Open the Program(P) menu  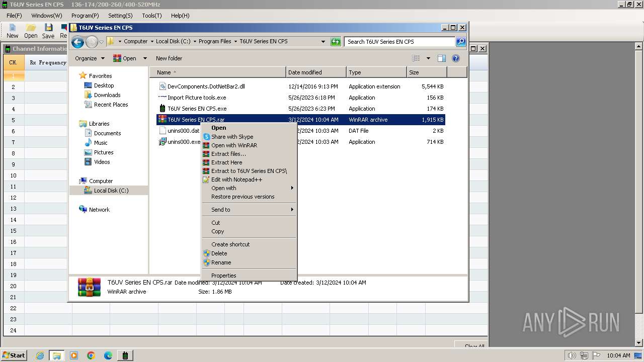85,16
